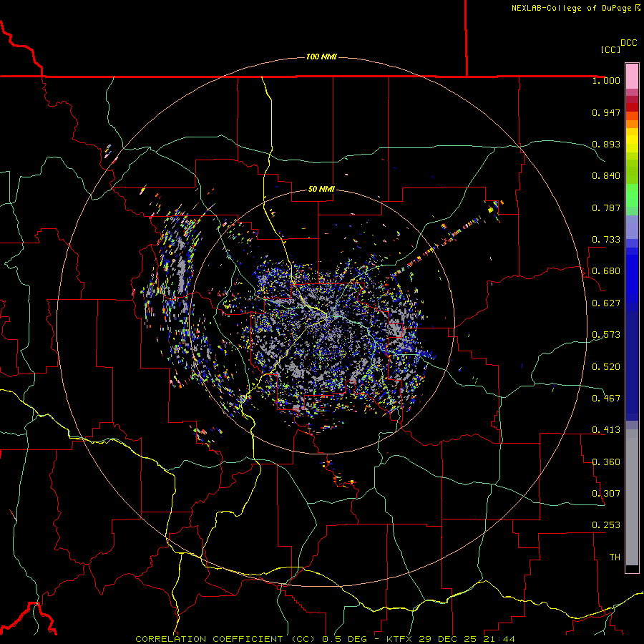Viewport: 644px width, 644px height.
Task: Click the 0.467 scale value
Action: point(606,399)
